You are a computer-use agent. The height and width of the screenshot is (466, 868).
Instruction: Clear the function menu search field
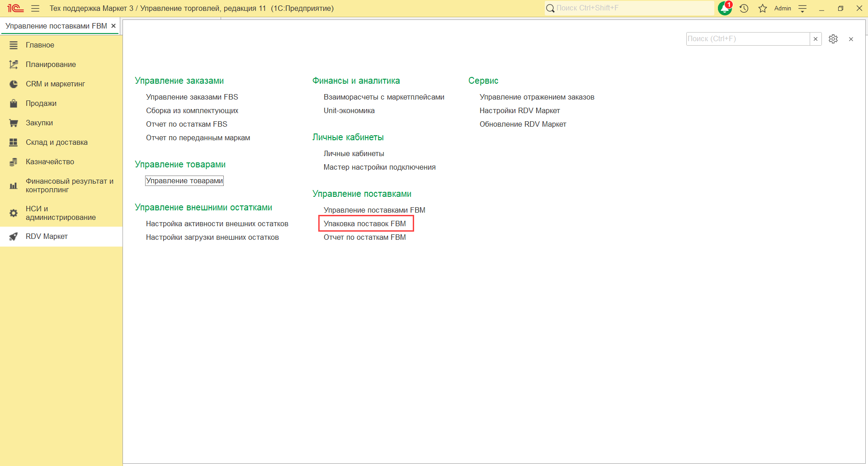(x=816, y=39)
